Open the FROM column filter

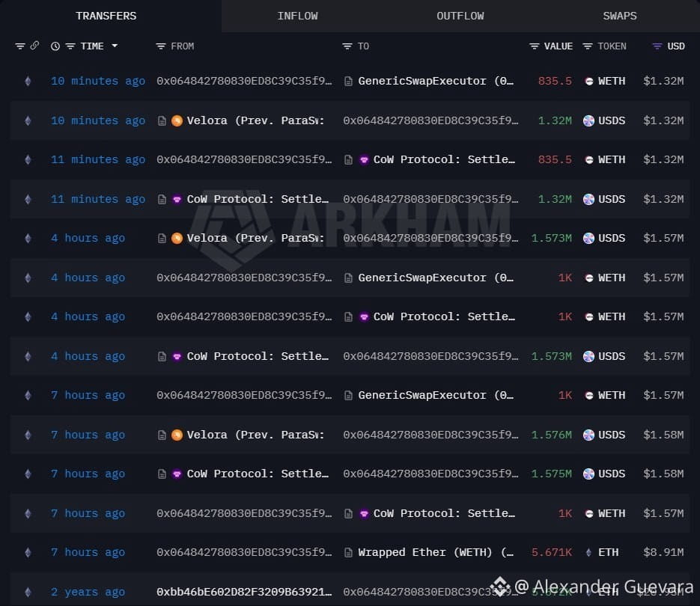point(161,46)
